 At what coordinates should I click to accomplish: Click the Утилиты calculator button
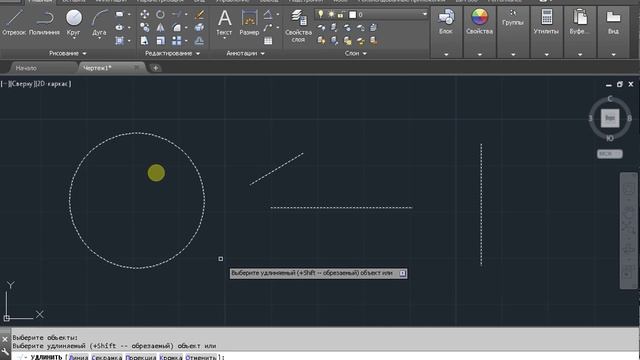click(x=547, y=21)
